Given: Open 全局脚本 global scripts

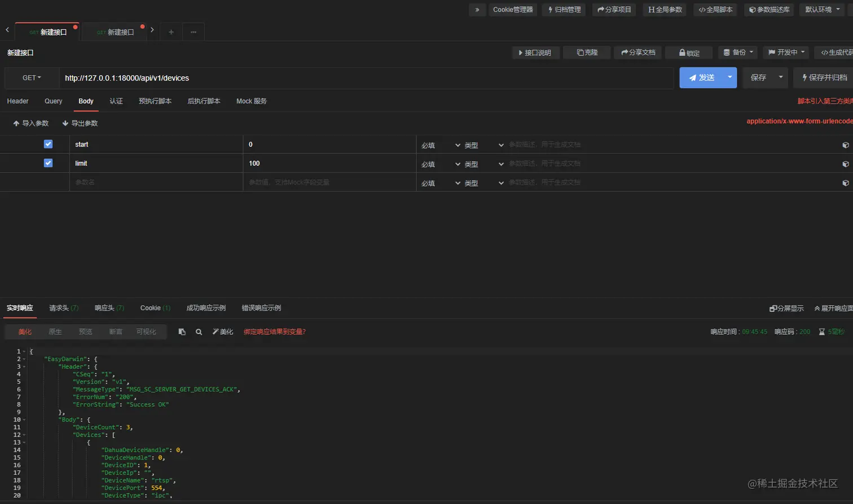Looking at the screenshot, I should (715, 10).
